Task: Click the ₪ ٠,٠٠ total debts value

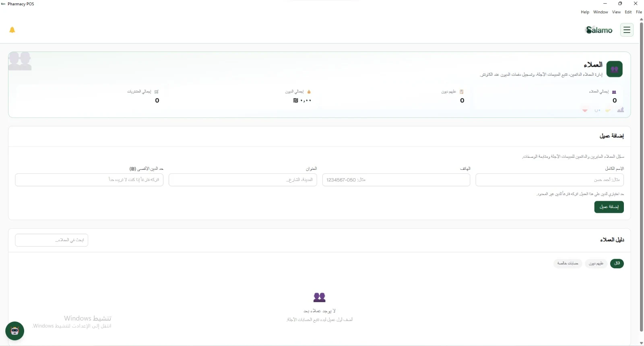Action: point(302,101)
